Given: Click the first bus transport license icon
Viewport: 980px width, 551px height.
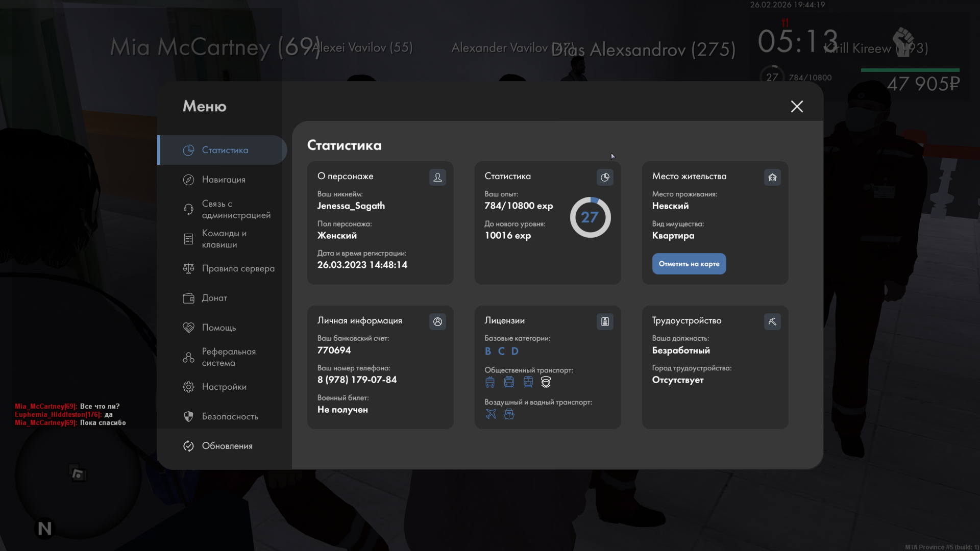Looking at the screenshot, I should [x=490, y=382].
